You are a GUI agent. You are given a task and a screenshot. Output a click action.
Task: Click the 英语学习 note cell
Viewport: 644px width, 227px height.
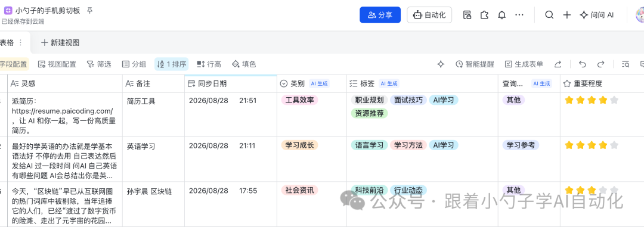[153, 159]
